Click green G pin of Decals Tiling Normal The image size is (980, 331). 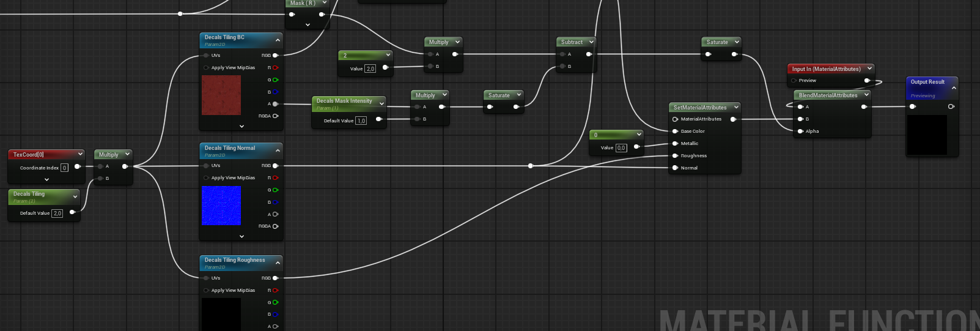pos(275,190)
